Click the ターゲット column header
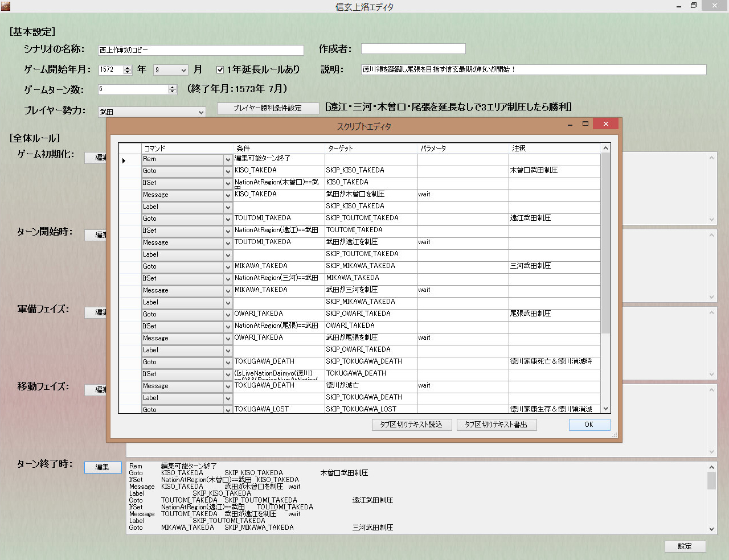Viewport: 729px width, 560px height. click(370, 148)
